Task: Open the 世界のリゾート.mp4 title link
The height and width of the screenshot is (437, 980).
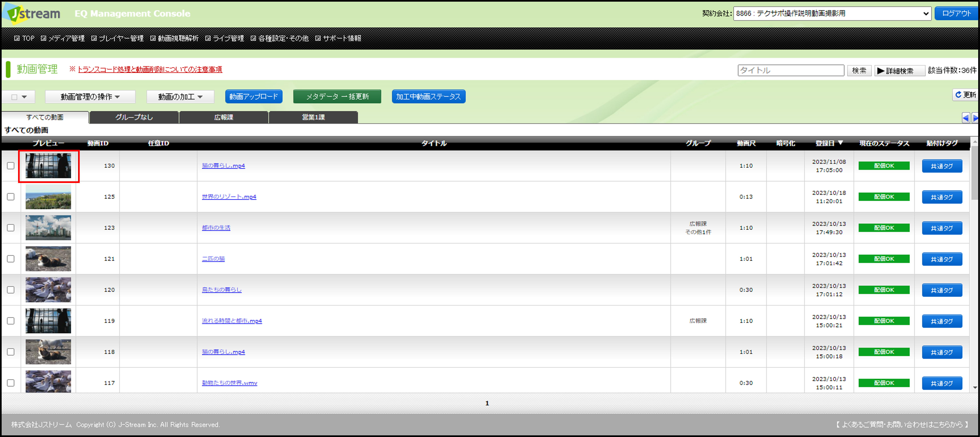Action: coord(229,197)
